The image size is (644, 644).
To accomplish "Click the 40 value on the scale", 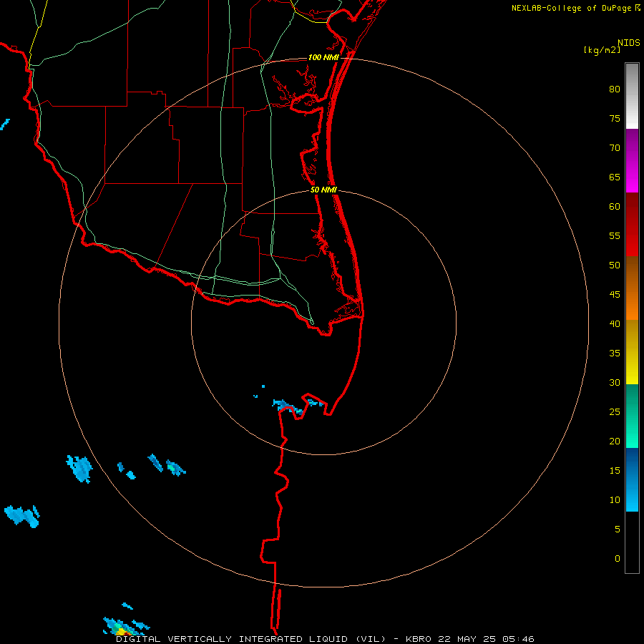I will tap(615, 324).
